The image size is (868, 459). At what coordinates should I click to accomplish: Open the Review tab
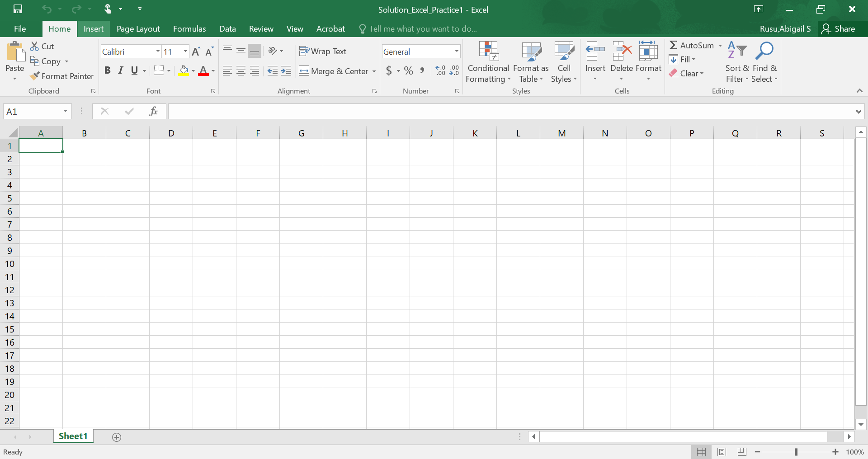tap(261, 28)
